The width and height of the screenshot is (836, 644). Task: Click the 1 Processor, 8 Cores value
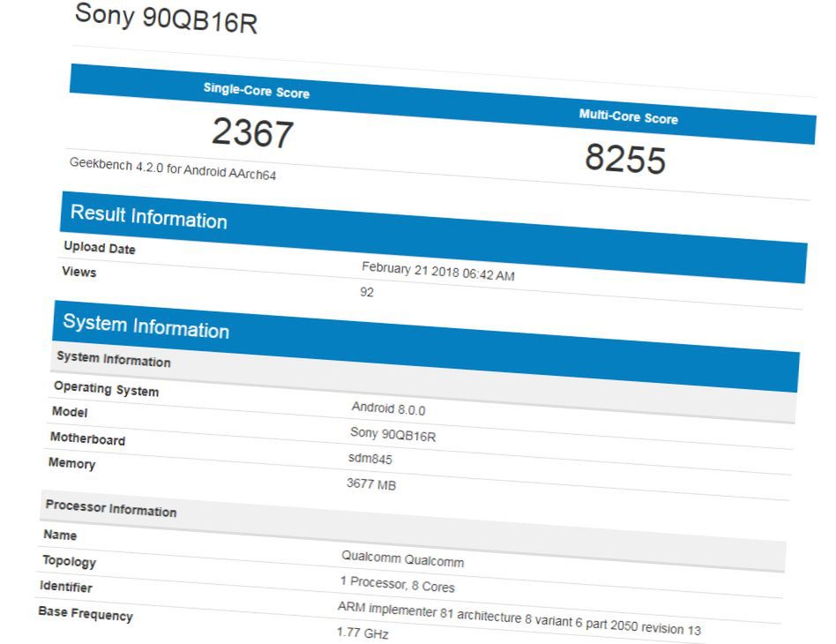(397, 584)
